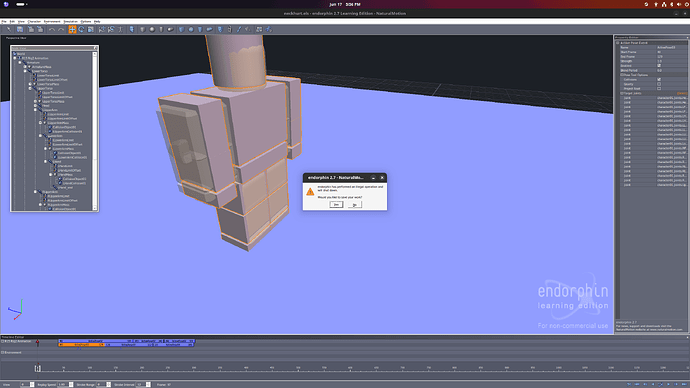Screen dimensions: 690x388
Task: Open the File menu
Action: click(x=4, y=21)
